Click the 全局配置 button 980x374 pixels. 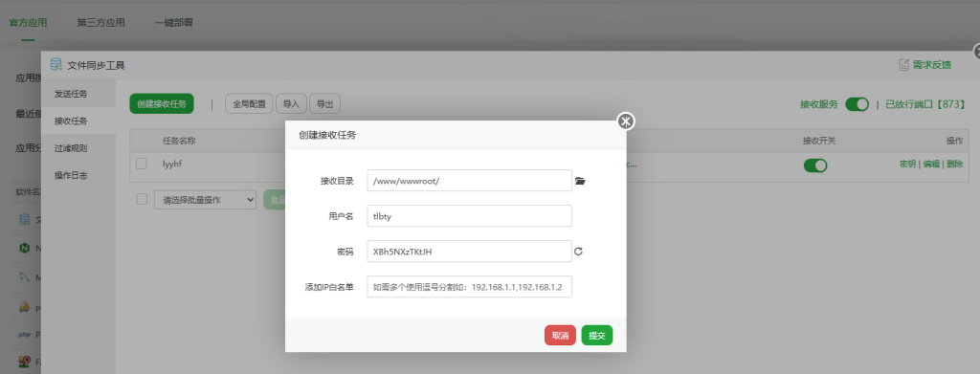click(x=249, y=104)
